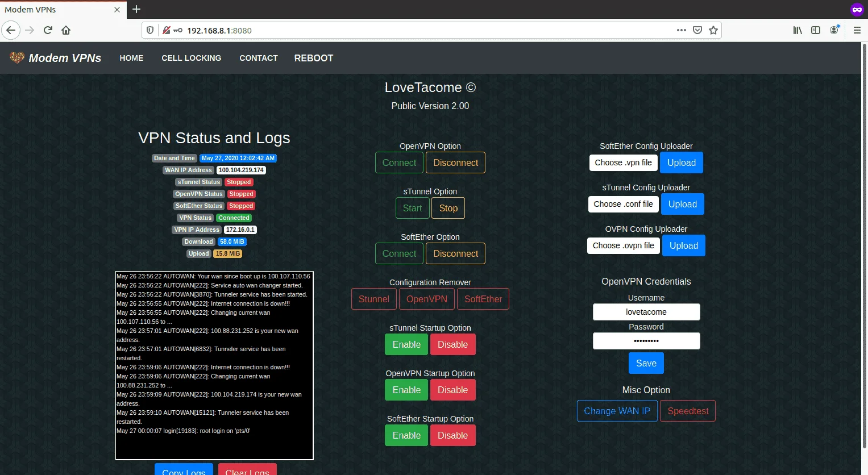
Task: Open a new browser tab with plus
Action: click(136, 9)
